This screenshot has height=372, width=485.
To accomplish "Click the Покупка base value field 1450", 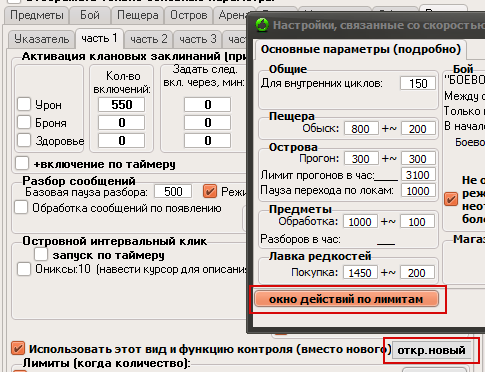I will [360, 273].
